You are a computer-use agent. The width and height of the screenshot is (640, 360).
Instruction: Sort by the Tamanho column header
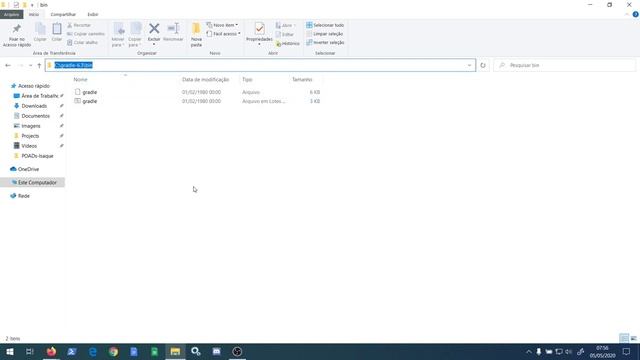(302, 80)
